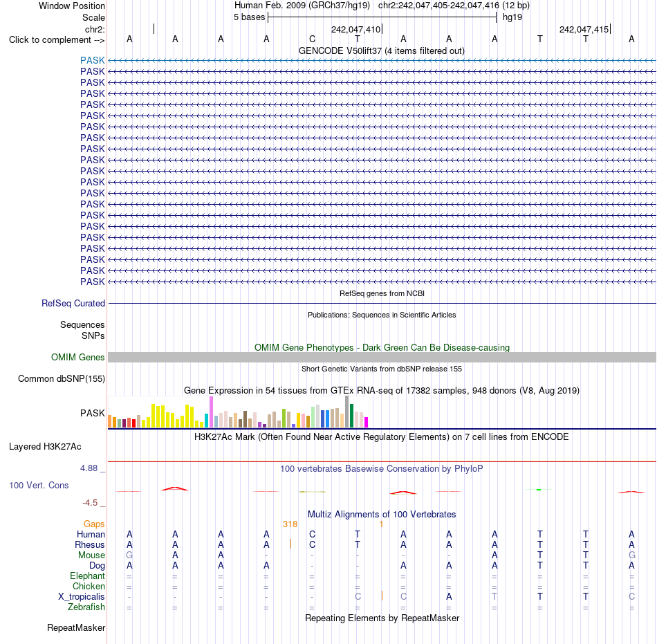Screen dimensions: 657x644
Task: Click 'Click to complement -->' to complement bases
Action: click(57, 40)
